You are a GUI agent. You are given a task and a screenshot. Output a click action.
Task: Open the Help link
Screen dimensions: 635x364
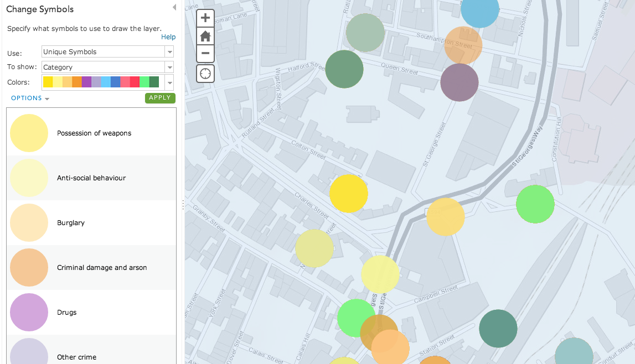click(168, 37)
